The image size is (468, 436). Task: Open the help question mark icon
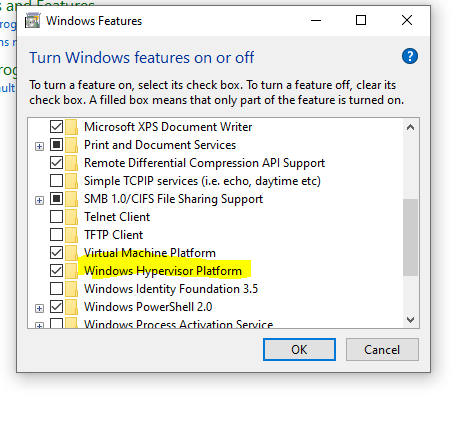[410, 56]
